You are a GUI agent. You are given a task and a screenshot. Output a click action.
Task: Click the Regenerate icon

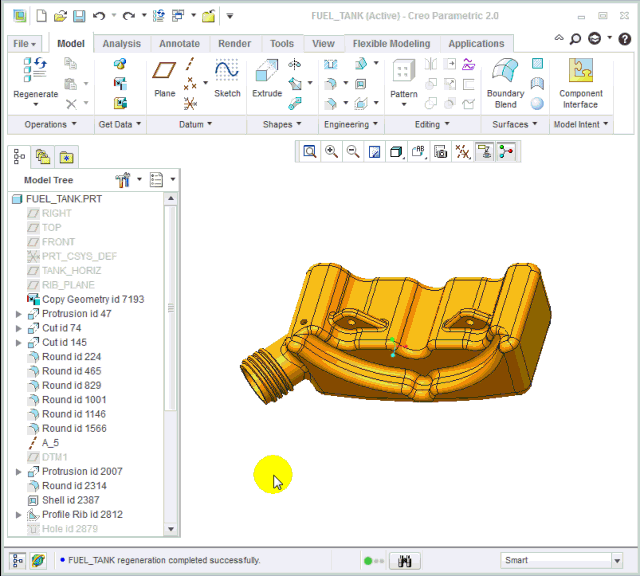[x=35, y=69]
